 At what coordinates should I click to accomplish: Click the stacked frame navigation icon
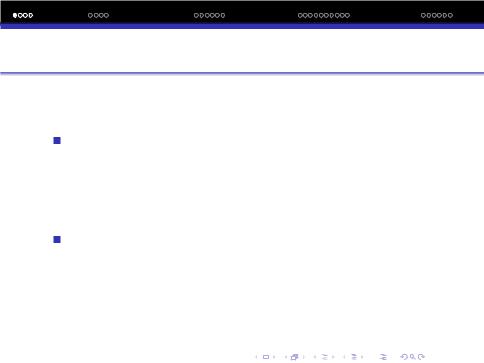pos(294,357)
